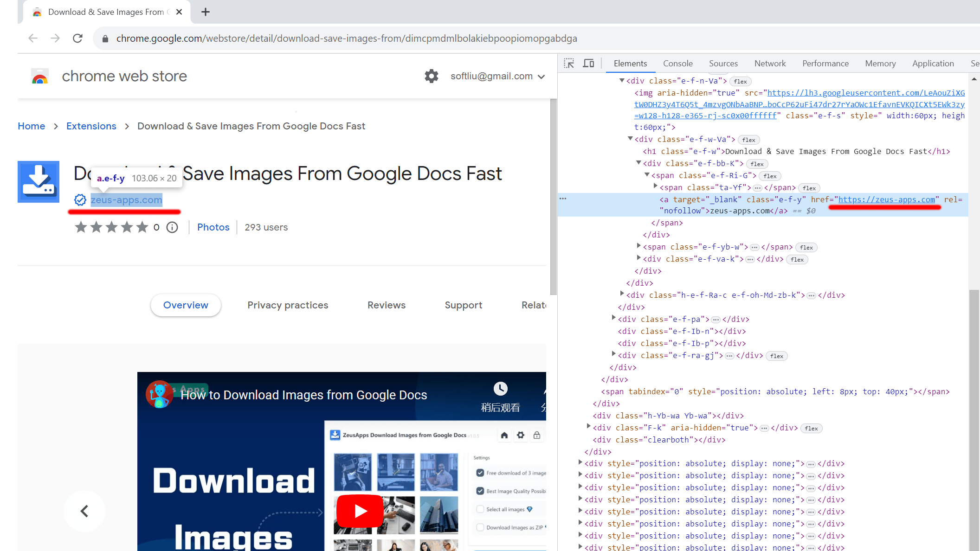Click the YouTube channel avatar
This screenshot has height=551, width=980.
pos(160,395)
